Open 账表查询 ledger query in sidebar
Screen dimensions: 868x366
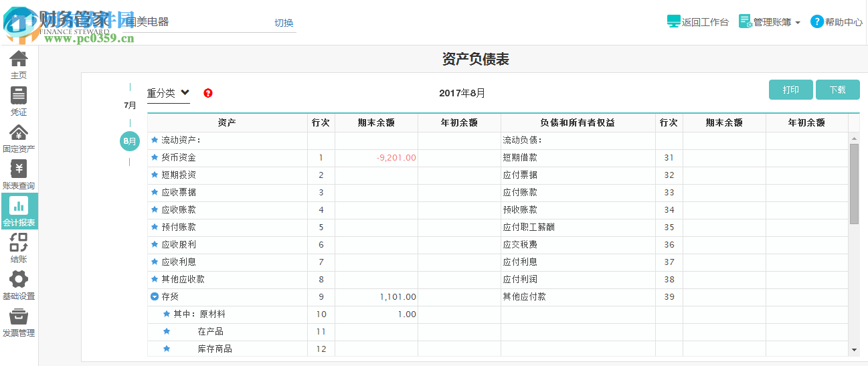pos(19,175)
